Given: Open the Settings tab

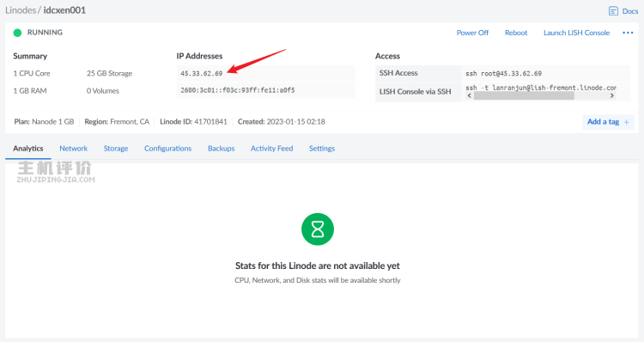Looking at the screenshot, I should 322,149.
